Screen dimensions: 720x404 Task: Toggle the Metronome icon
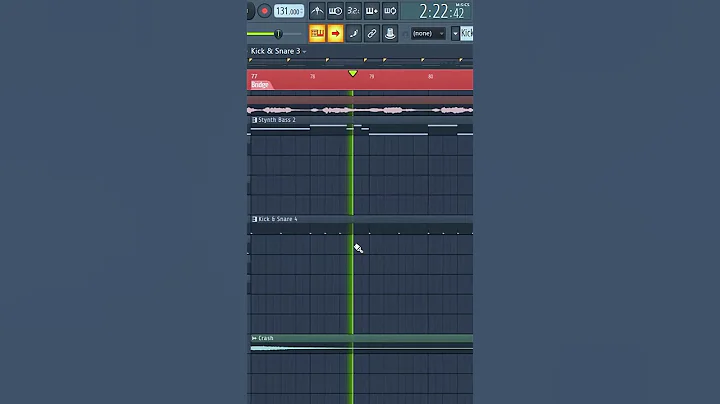click(x=317, y=11)
